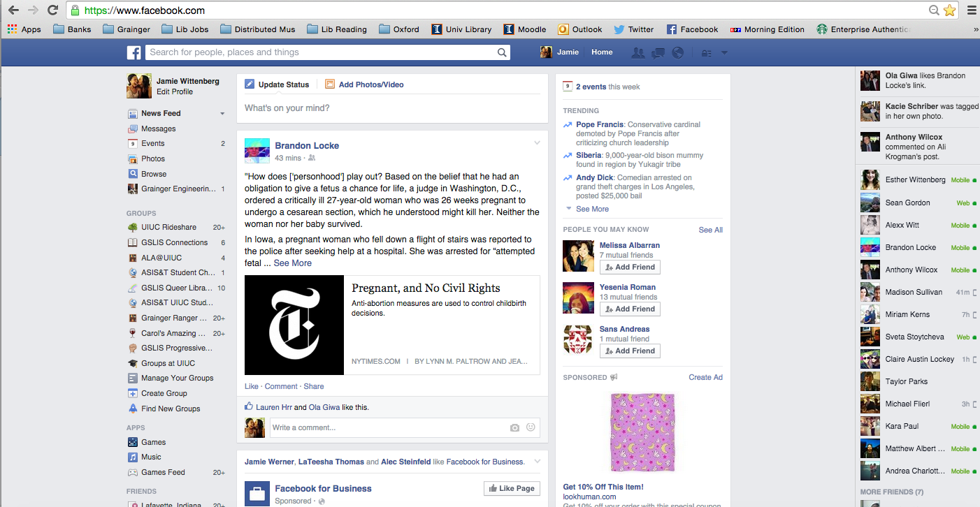Viewport: 980px width, 507px height.
Task: Click Add Friend for Yesenia Roman
Action: [630, 309]
